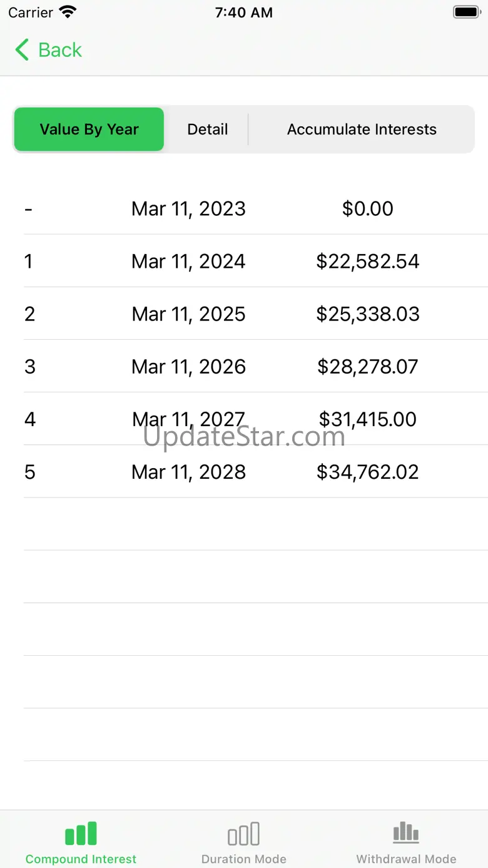The height and width of the screenshot is (868, 488).
Task: Switch to the Detail segment
Action: tap(208, 130)
